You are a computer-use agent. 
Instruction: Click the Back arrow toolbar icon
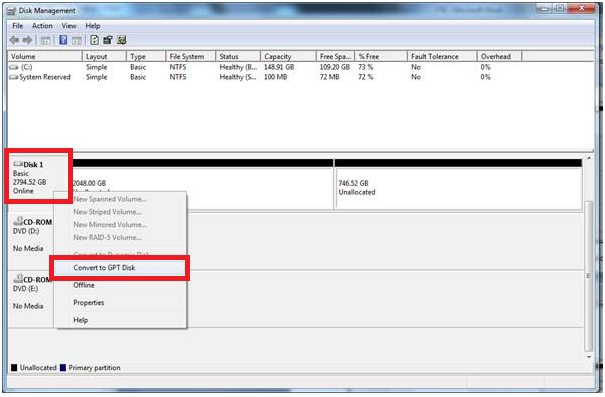[x=14, y=40]
